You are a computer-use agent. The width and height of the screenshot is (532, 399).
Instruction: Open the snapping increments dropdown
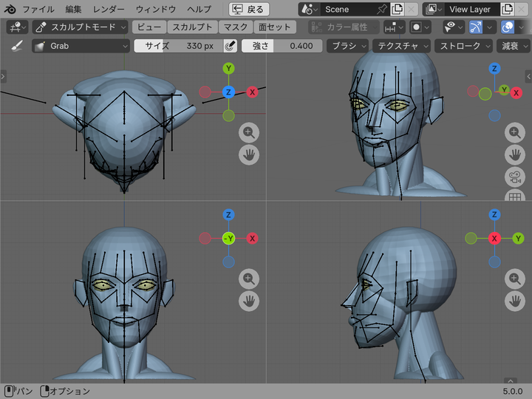point(395,27)
